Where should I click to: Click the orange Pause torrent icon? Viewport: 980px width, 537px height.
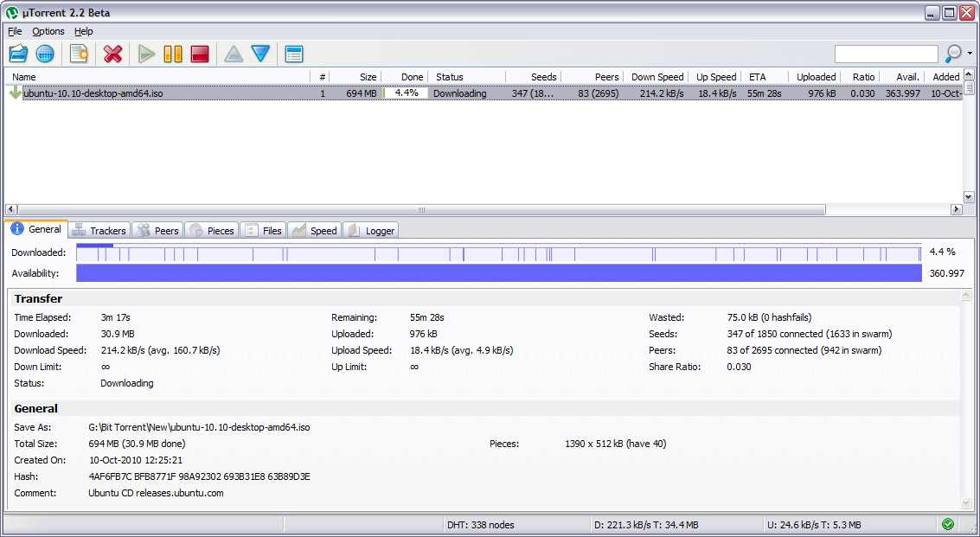tap(173, 54)
